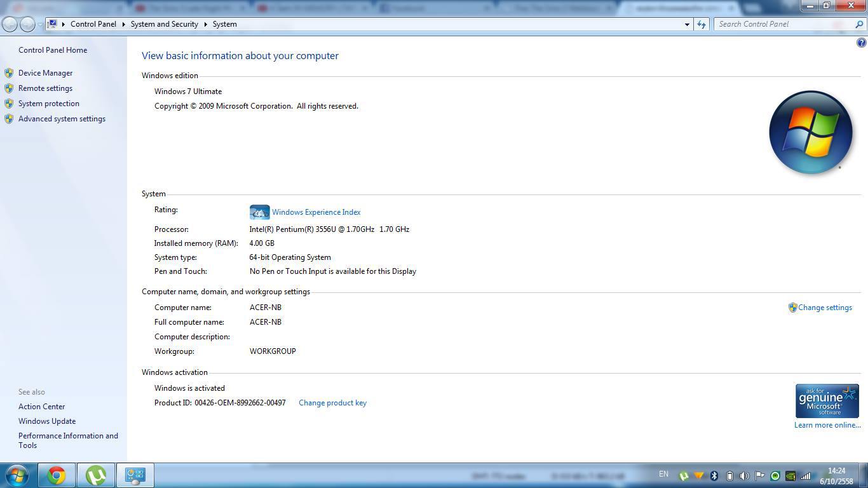
Task: Click the EN language indicator
Action: (x=663, y=474)
